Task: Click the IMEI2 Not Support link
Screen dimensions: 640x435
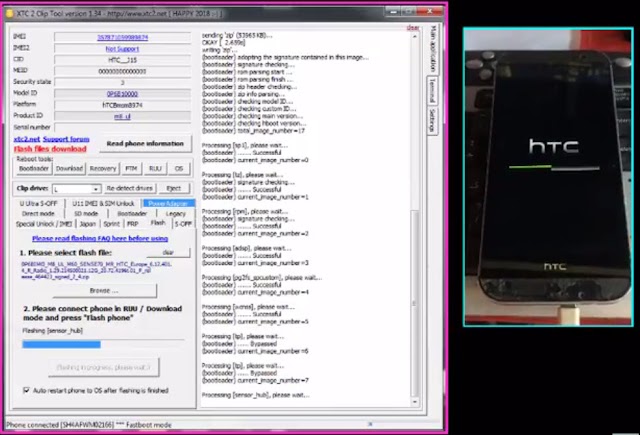Action: point(122,49)
